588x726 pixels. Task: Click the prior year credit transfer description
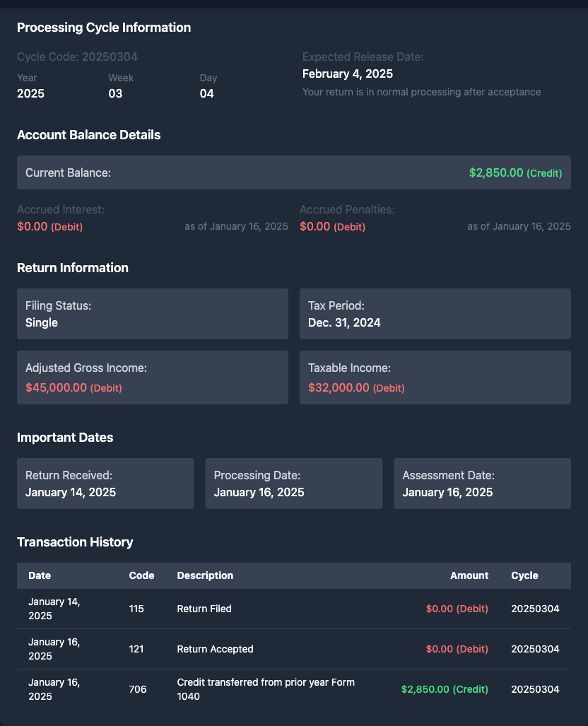point(266,689)
